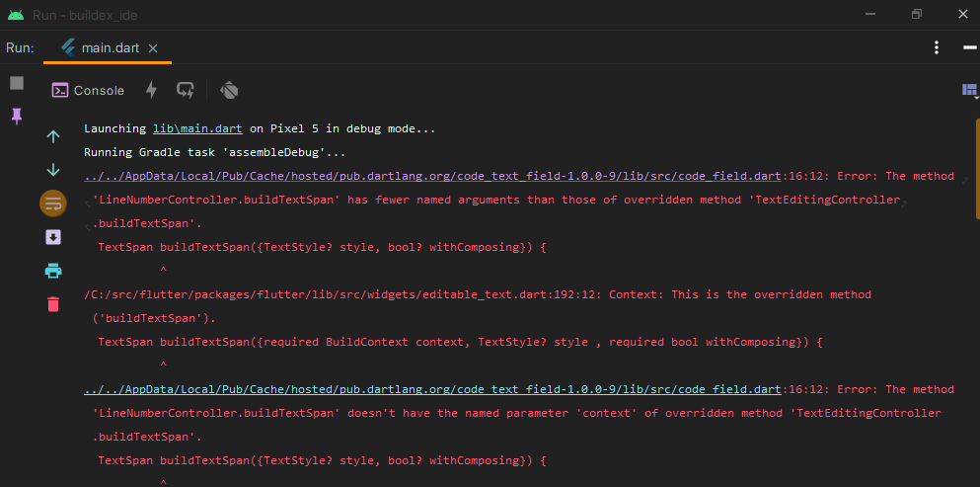
Task: Open Dart DevTools icon
Action: coord(229,90)
